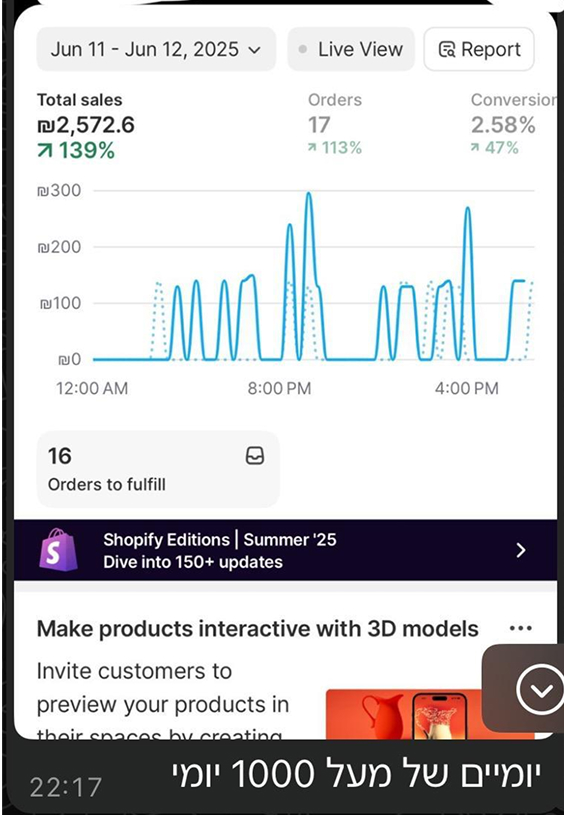Select the Conversion rate metric
Screen dimensions: 564x815
point(512,124)
